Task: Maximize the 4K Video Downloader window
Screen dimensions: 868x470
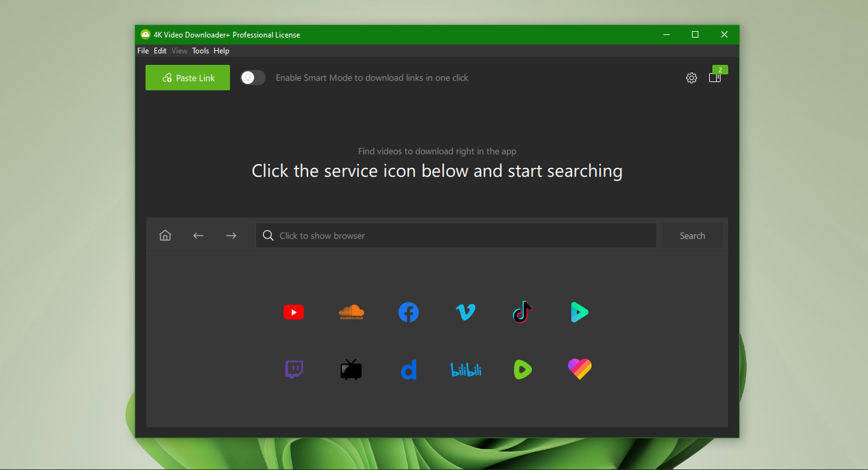Action: pyautogui.click(x=695, y=34)
